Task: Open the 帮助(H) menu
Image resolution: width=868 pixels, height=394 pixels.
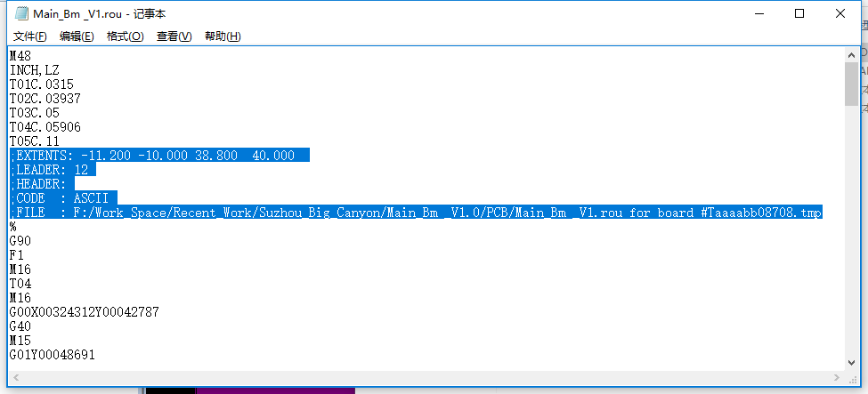Action: (223, 36)
